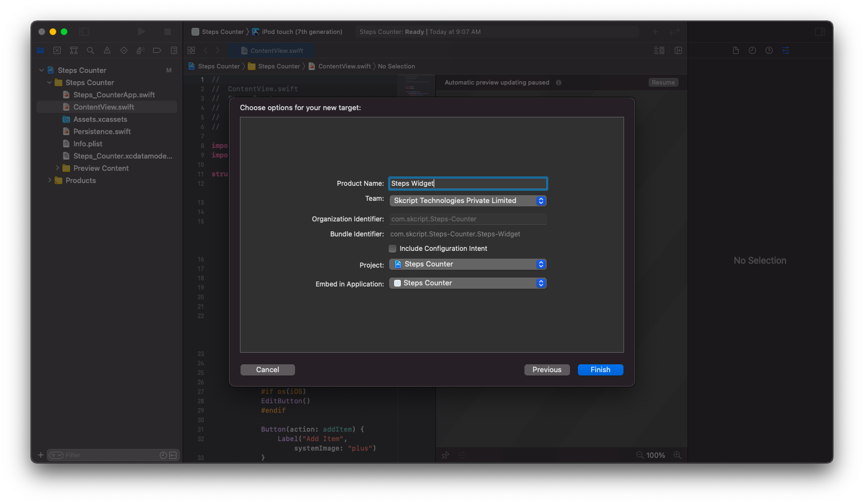Open the Issue navigator warning icon

tap(107, 51)
